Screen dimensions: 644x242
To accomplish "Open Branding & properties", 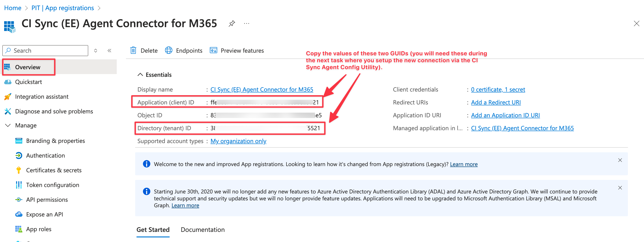I will (x=55, y=141).
